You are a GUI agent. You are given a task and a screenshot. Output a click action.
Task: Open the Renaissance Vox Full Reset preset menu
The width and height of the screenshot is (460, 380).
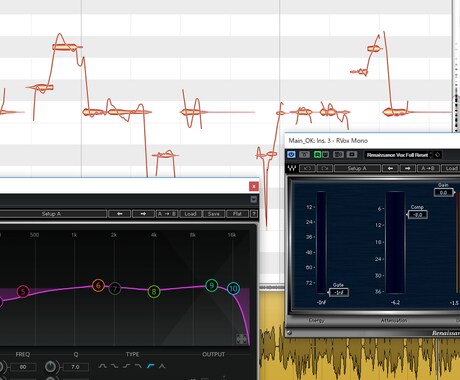[396, 155]
